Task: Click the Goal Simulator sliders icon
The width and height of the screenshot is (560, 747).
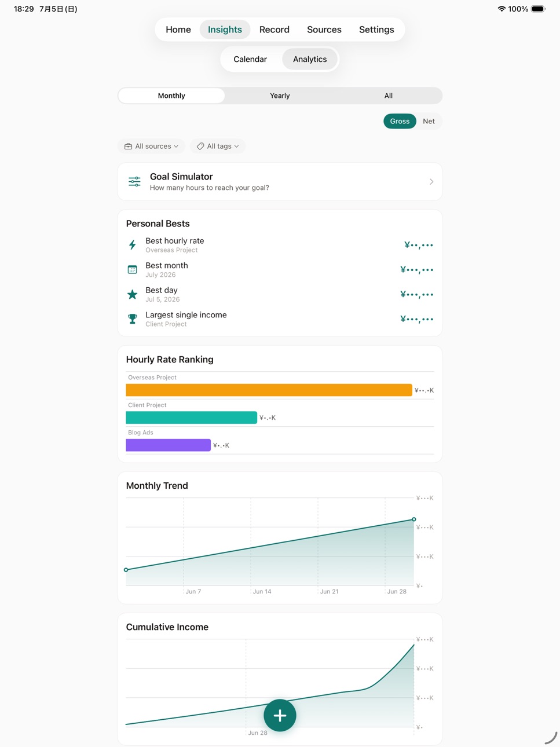Action: coord(134,182)
